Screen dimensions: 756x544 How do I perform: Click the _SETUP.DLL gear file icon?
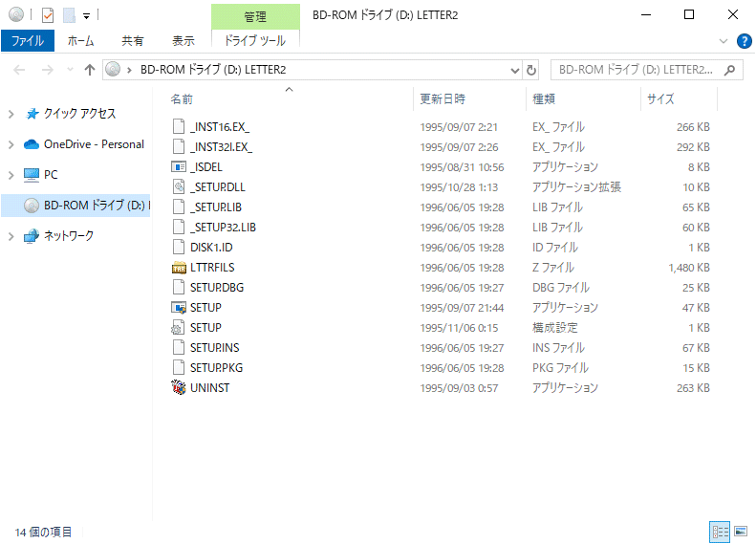pos(179,187)
